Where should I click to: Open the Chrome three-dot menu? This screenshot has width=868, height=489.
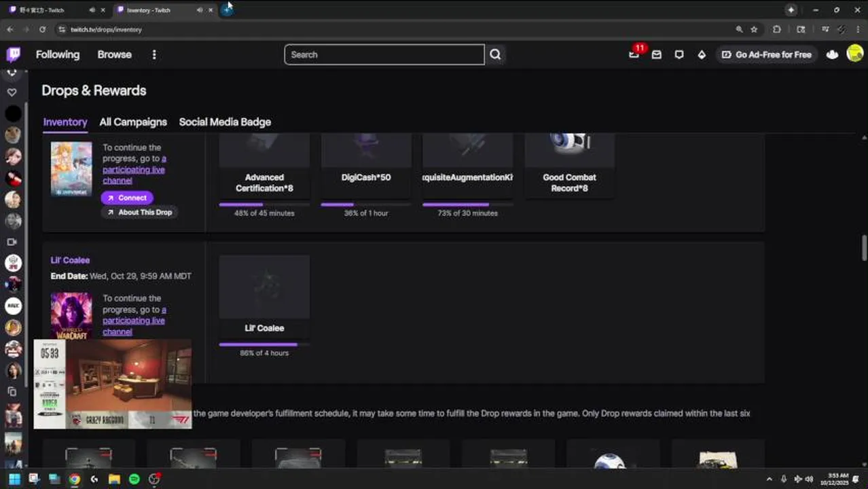click(858, 29)
